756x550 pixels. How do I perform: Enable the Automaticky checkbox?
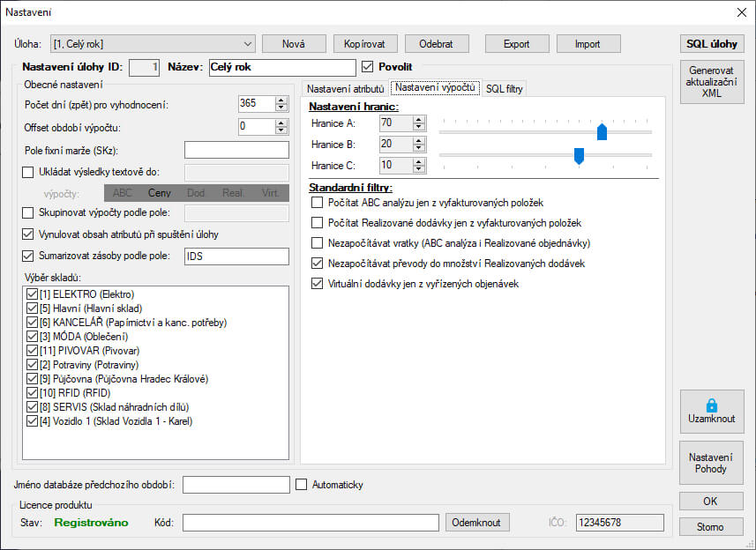point(302,485)
